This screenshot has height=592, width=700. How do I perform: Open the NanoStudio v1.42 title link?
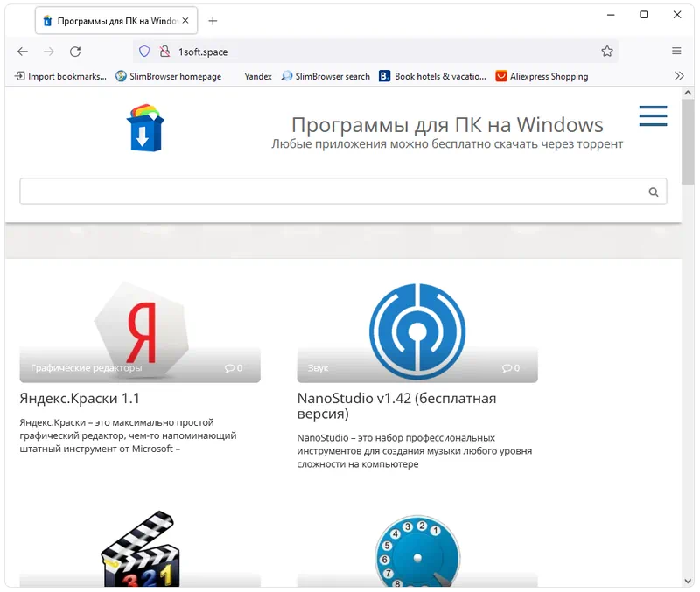tap(396, 406)
